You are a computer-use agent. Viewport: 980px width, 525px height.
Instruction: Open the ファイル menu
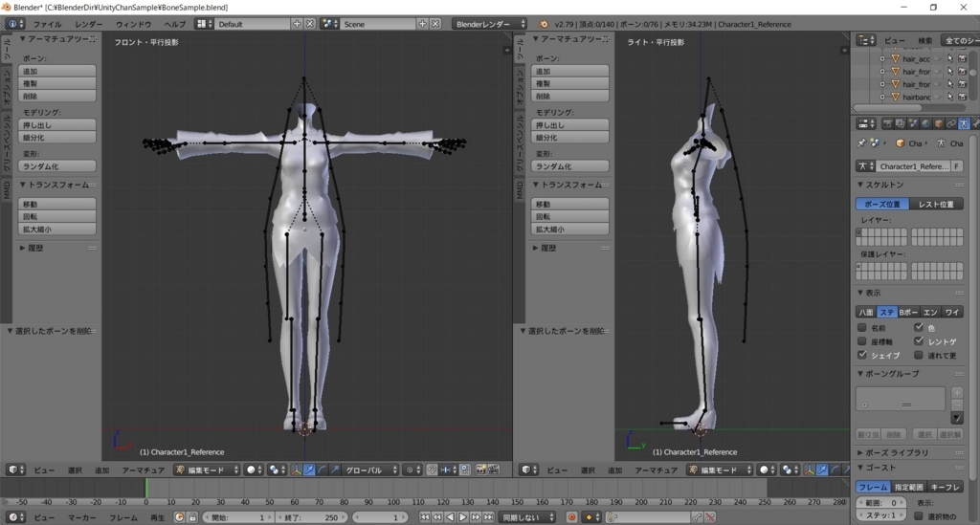47,24
